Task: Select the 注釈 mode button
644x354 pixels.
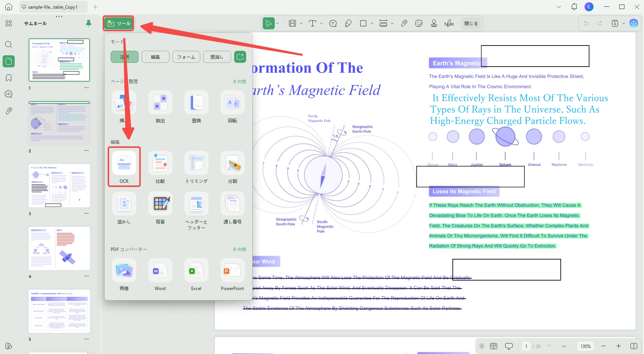Action: (125, 57)
